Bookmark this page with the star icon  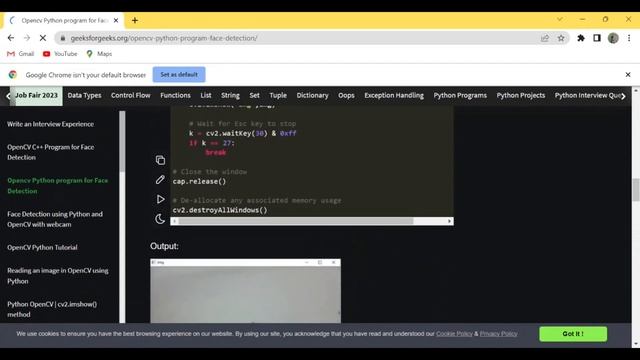561,38
